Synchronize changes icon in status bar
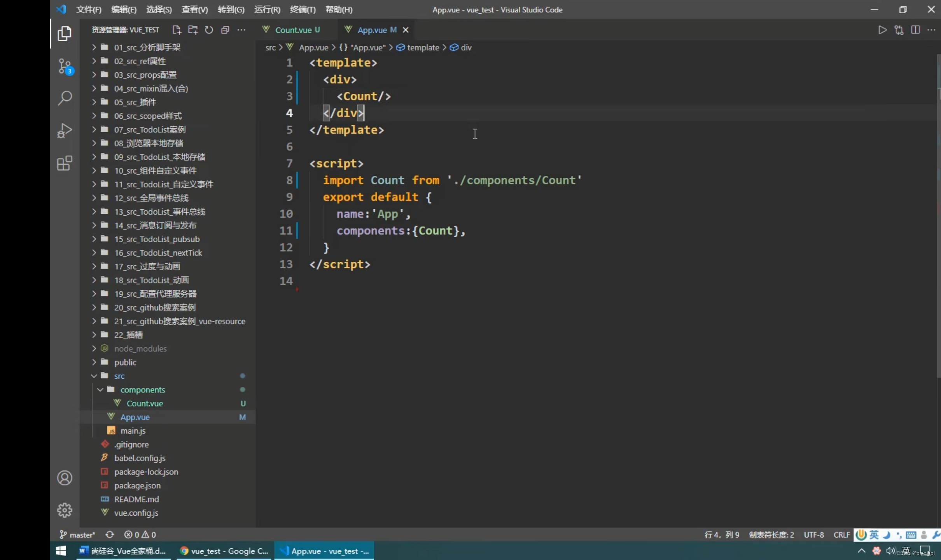 pos(110,535)
